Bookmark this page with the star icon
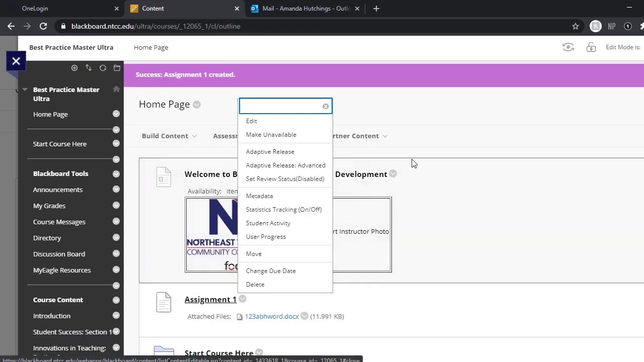Image resolution: width=644 pixels, height=362 pixels. point(576,26)
